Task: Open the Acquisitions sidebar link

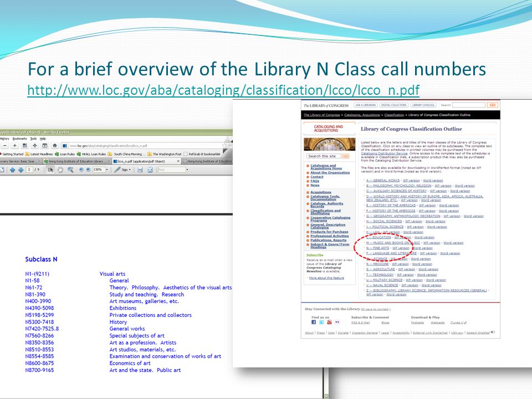Action: coord(321,192)
